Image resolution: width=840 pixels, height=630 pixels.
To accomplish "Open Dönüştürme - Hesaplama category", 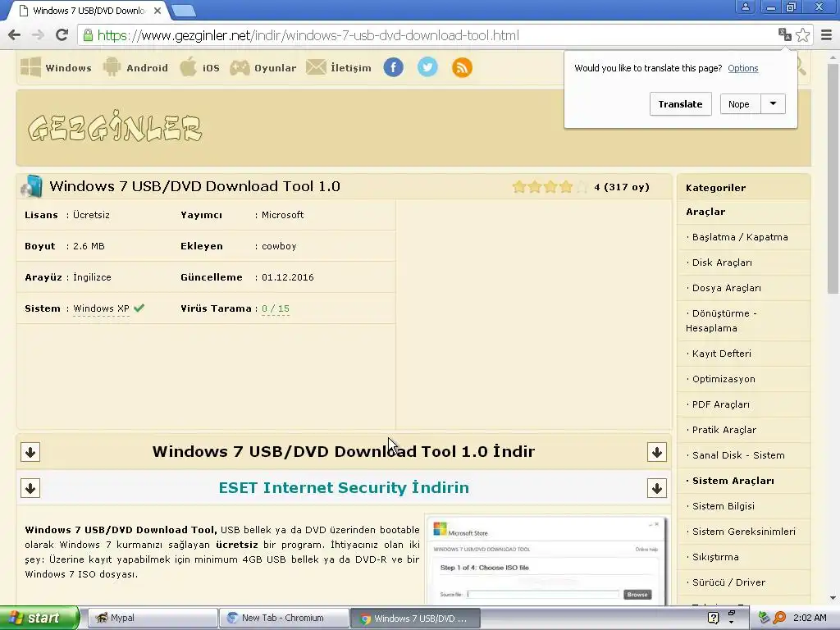I will coord(721,321).
